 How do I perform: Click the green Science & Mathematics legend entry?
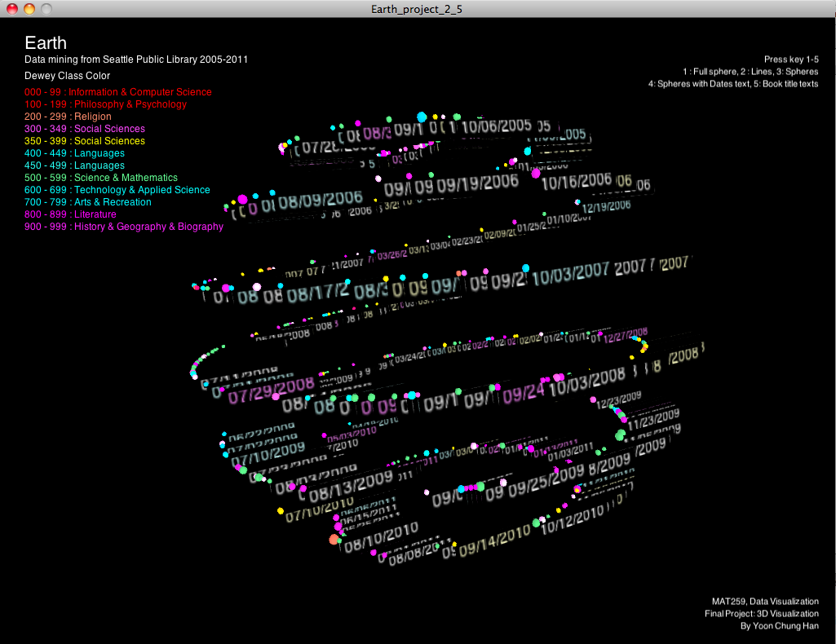tap(101, 178)
